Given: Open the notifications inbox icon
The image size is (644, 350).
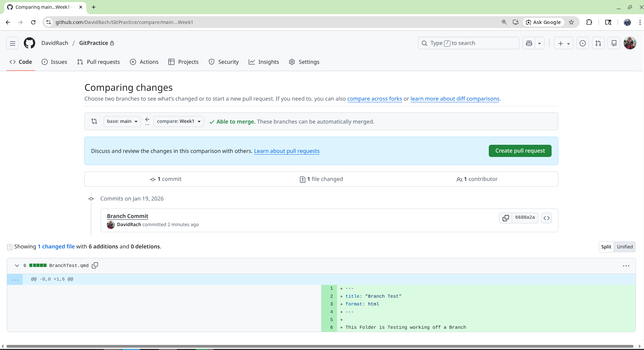Looking at the screenshot, I should coord(614,43).
